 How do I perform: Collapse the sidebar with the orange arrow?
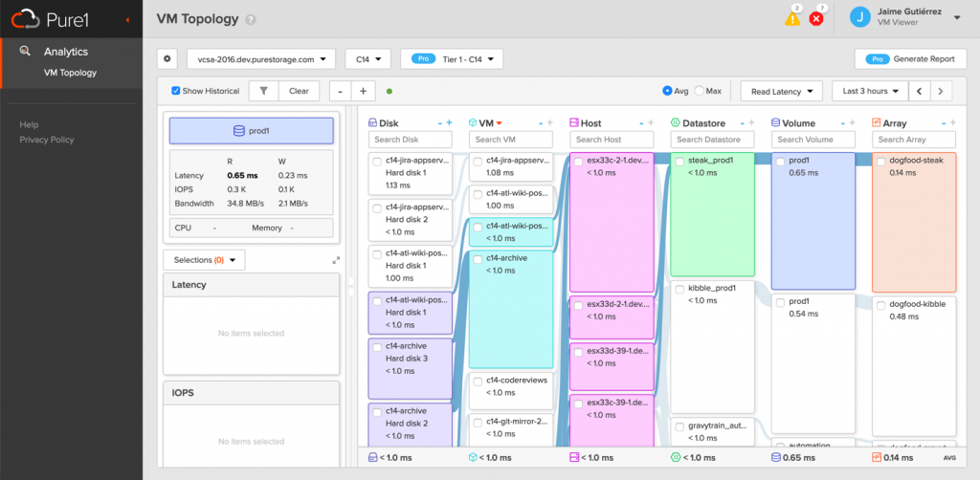click(127, 20)
